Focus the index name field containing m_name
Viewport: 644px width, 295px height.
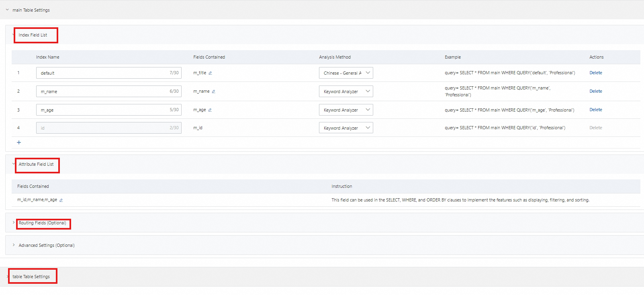(x=108, y=92)
